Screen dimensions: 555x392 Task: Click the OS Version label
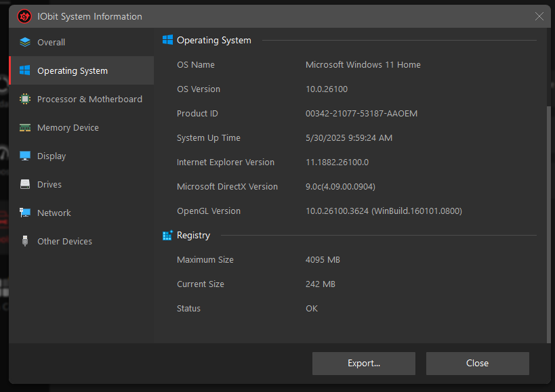click(x=199, y=89)
